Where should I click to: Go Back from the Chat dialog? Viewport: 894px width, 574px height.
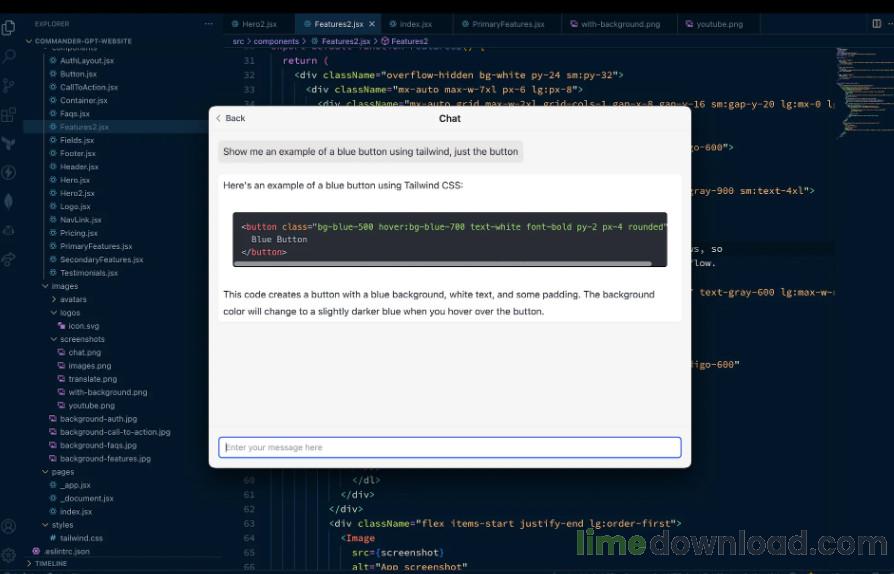tap(230, 118)
